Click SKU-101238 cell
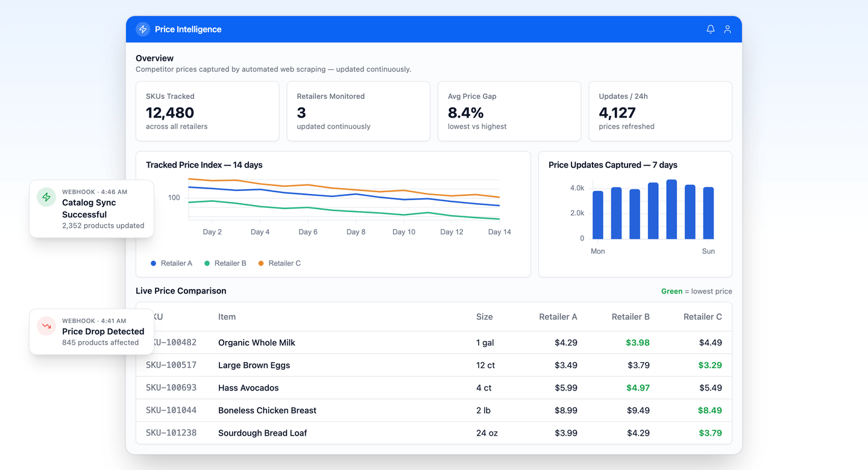The width and height of the screenshot is (868, 470). click(171, 433)
